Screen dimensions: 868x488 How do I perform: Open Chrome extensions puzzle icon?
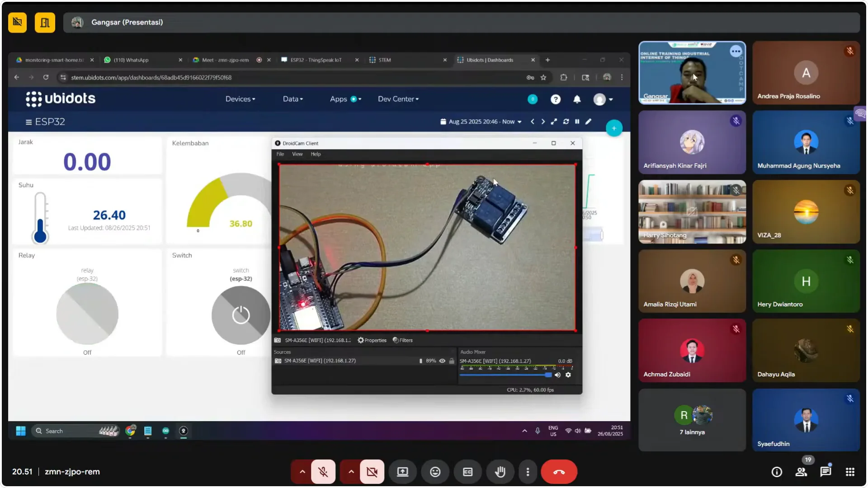pyautogui.click(x=563, y=78)
